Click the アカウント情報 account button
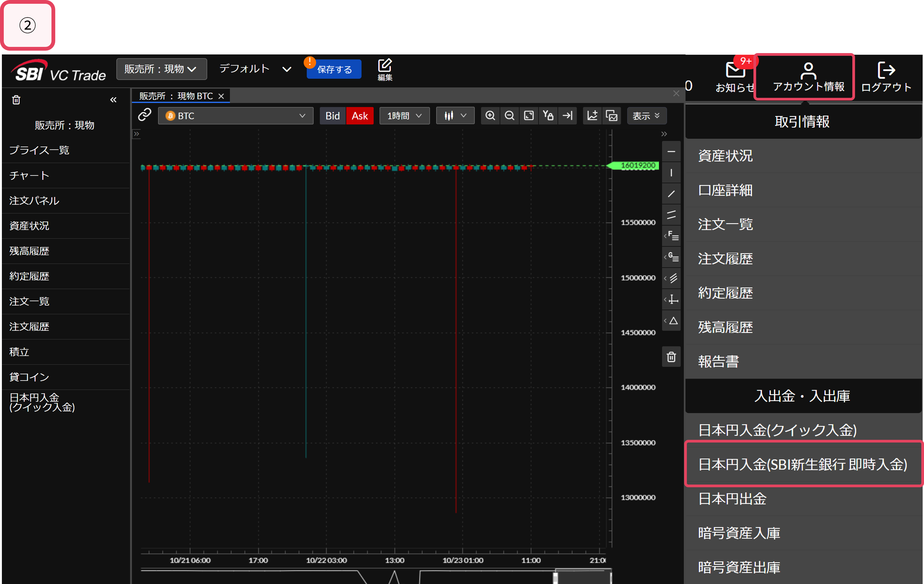924x584 pixels. tap(808, 77)
